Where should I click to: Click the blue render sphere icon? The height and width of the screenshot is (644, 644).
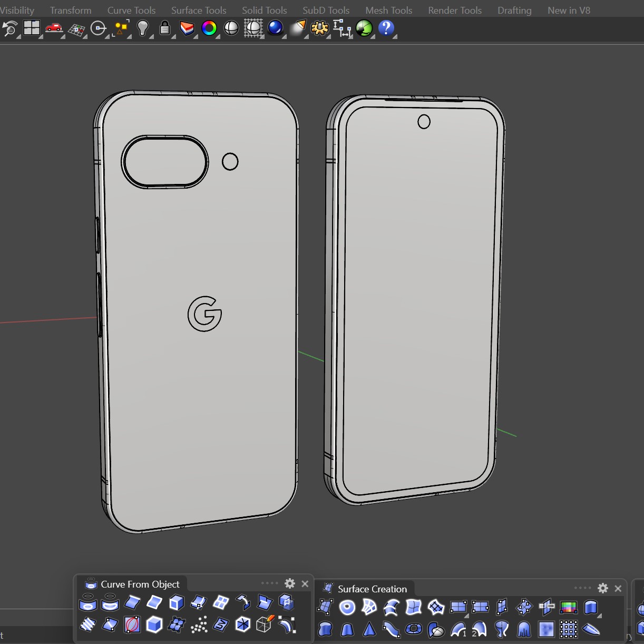(275, 28)
